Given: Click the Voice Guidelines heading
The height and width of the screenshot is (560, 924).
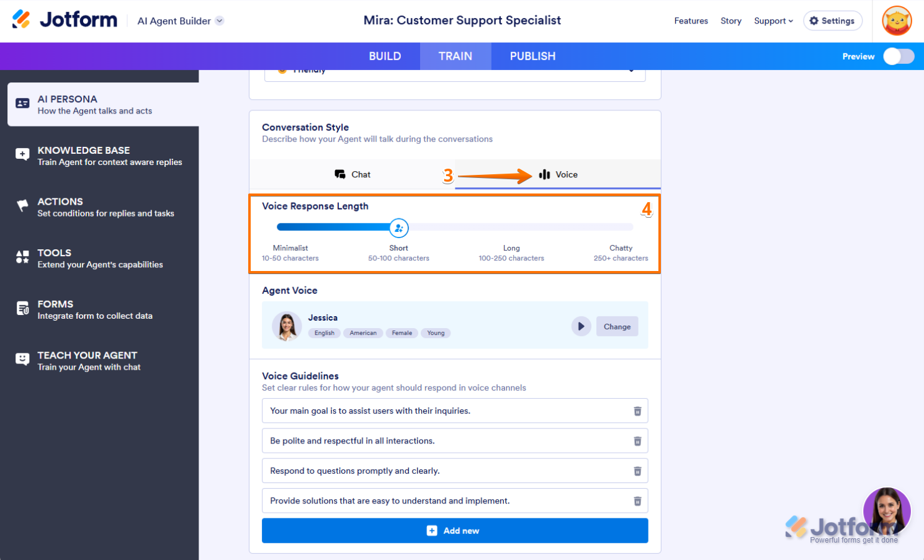Looking at the screenshot, I should pos(300,376).
